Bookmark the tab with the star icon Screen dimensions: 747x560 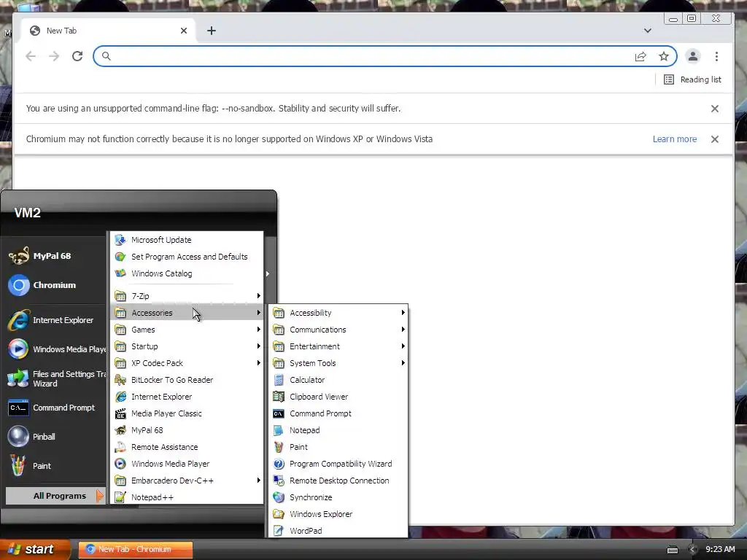(664, 56)
